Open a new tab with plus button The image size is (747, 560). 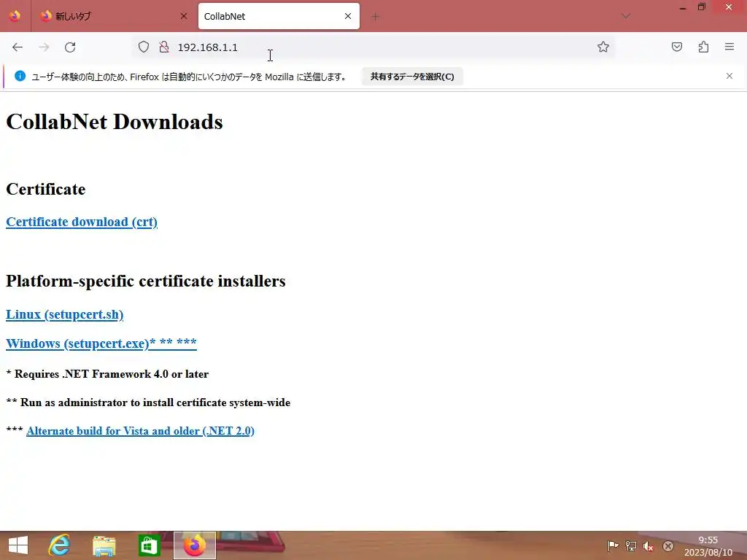pyautogui.click(x=376, y=17)
